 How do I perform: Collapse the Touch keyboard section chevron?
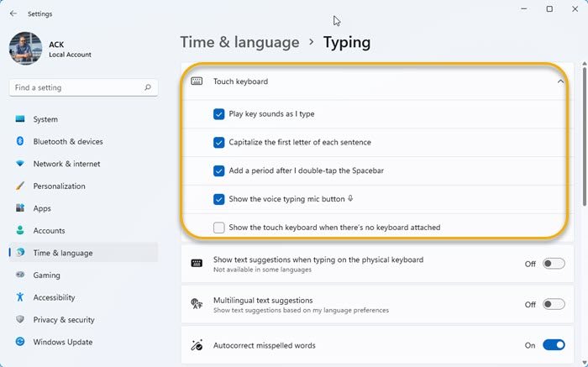coord(560,81)
